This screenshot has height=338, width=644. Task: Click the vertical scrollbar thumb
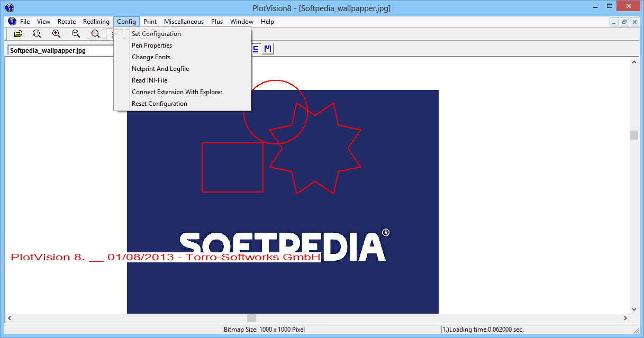[x=634, y=135]
